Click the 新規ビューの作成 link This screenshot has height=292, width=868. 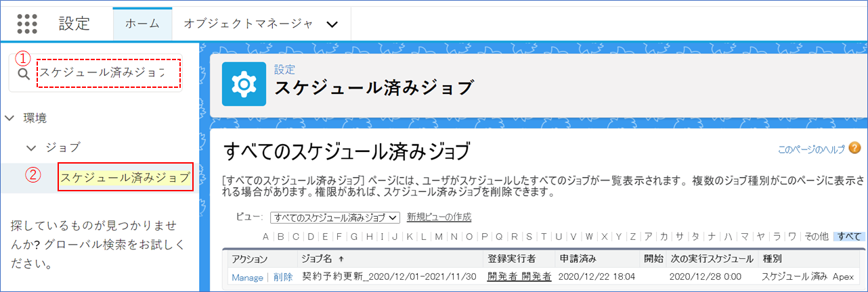(439, 217)
